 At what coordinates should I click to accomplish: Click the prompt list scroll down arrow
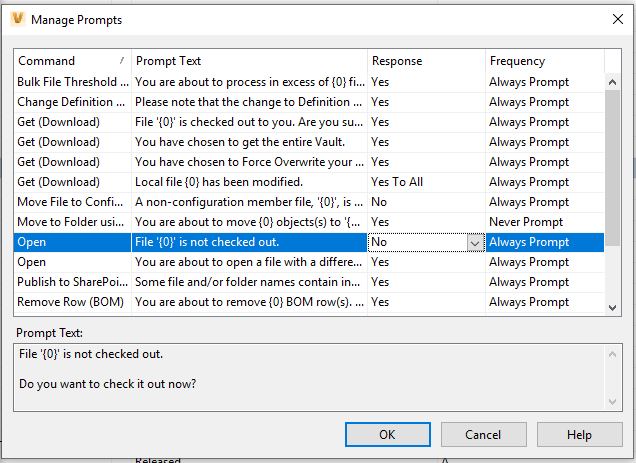(x=612, y=308)
